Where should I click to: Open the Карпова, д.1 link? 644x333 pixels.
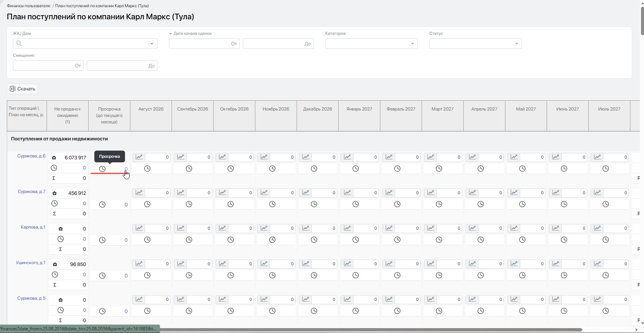(x=33, y=227)
